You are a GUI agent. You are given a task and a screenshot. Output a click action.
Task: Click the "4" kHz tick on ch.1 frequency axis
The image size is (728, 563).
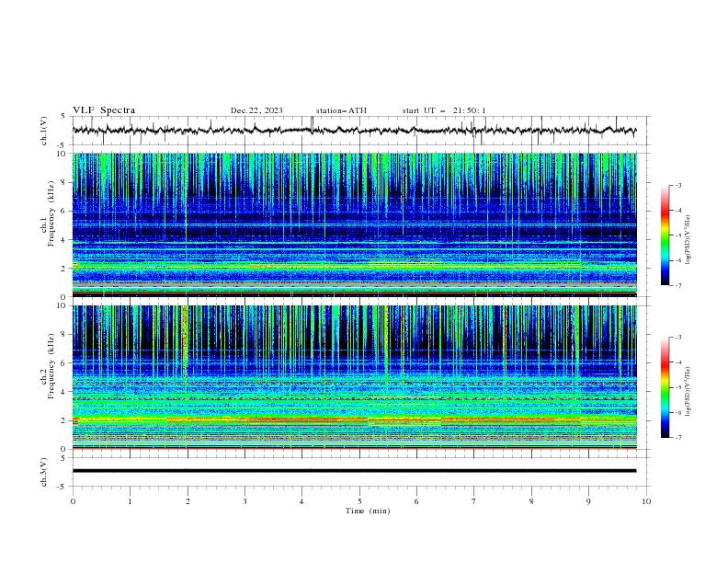pyautogui.click(x=64, y=240)
